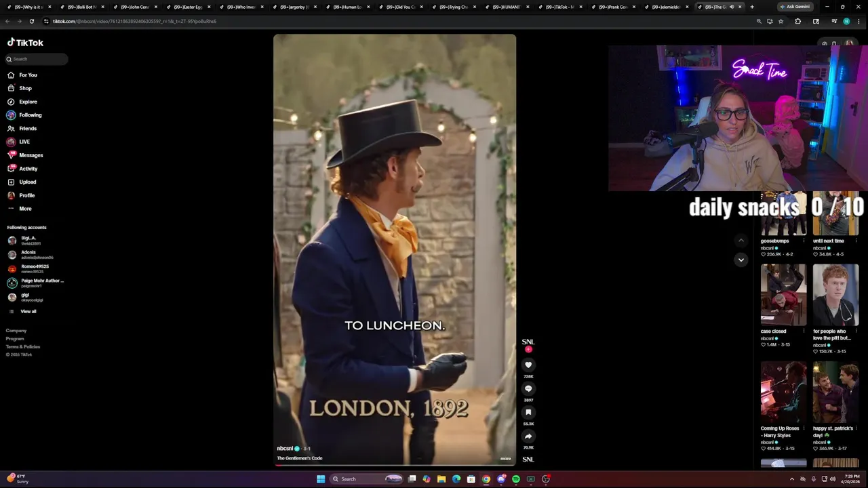Viewport: 868px width, 488px height.
Task: Click the video progress bar
Action: click(394, 465)
